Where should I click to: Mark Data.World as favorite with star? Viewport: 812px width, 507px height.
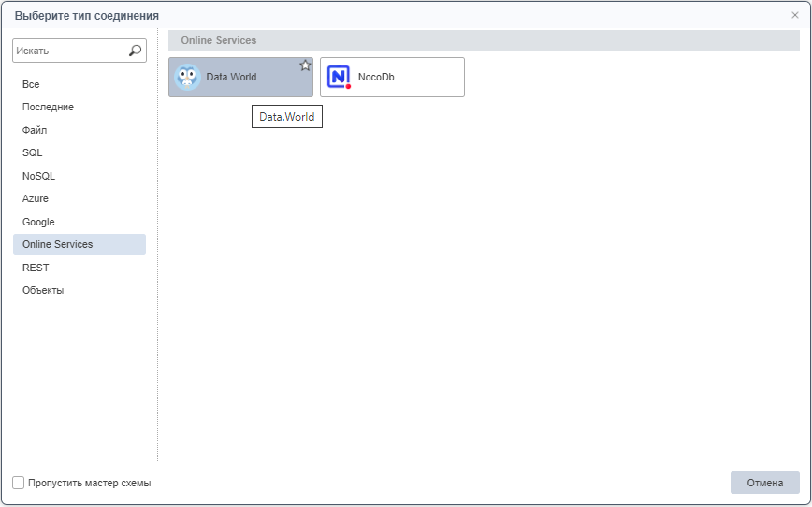pos(305,65)
